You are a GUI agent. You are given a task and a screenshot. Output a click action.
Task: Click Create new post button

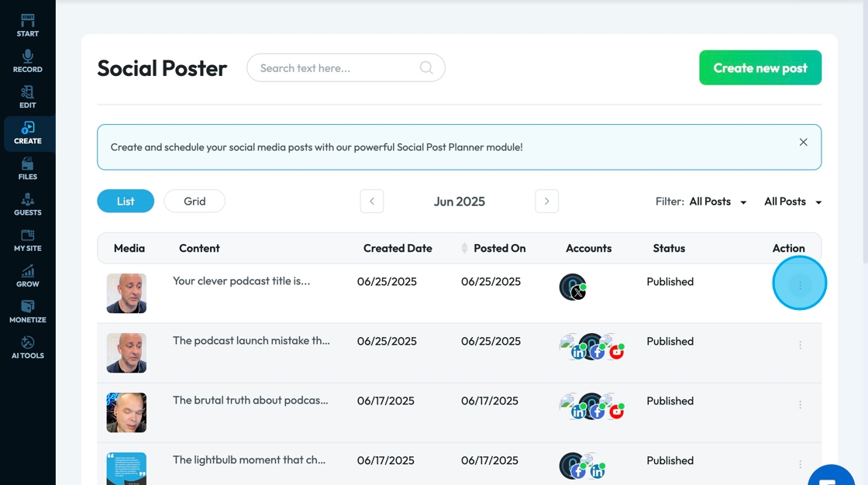(760, 68)
